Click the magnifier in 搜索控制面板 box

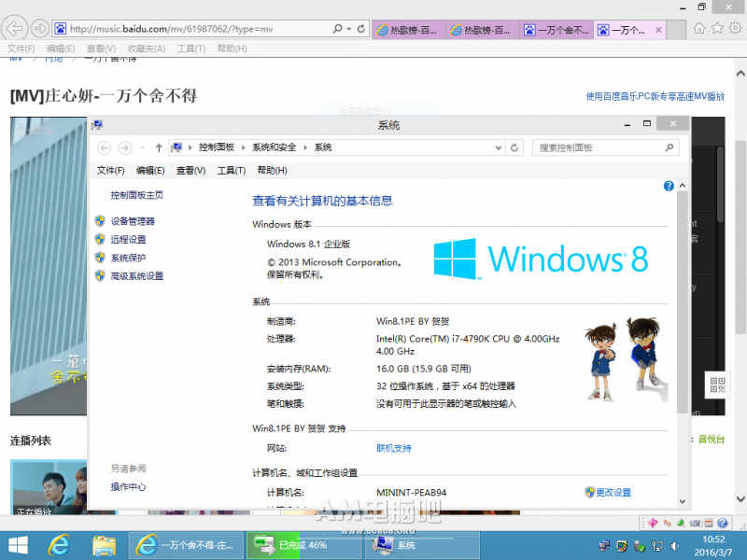669,147
